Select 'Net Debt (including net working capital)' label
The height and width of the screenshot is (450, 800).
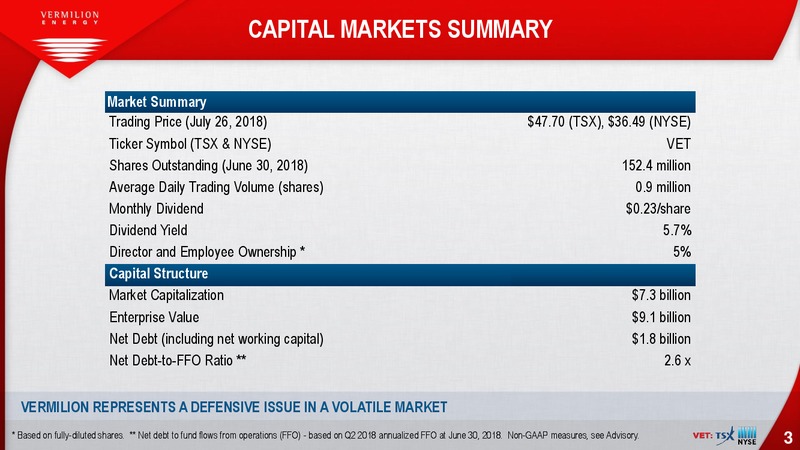click(x=216, y=339)
